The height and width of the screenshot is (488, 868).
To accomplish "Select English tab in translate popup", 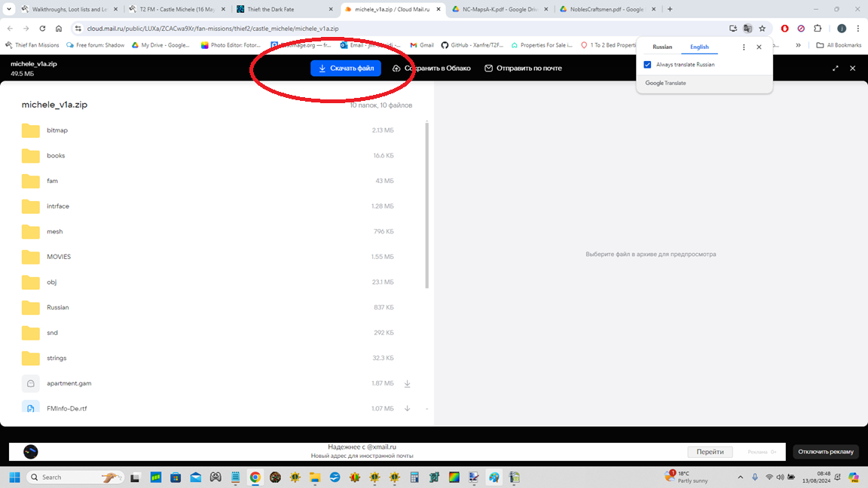I will coord(699,47).
